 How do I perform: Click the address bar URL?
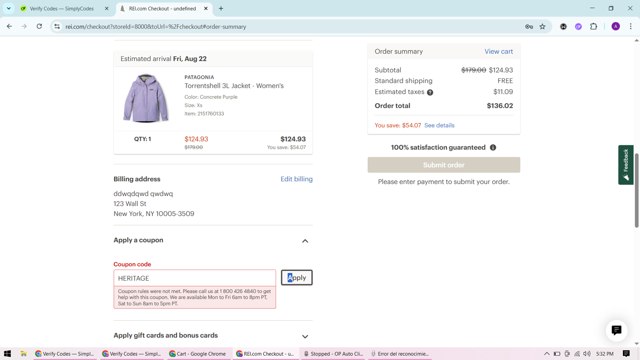pos(156,27)
